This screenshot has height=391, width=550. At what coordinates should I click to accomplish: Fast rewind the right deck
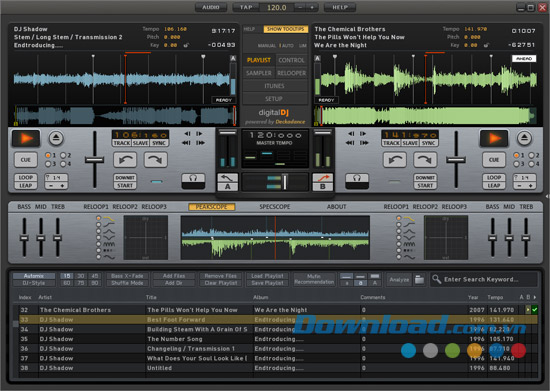(x=350, y=143)
